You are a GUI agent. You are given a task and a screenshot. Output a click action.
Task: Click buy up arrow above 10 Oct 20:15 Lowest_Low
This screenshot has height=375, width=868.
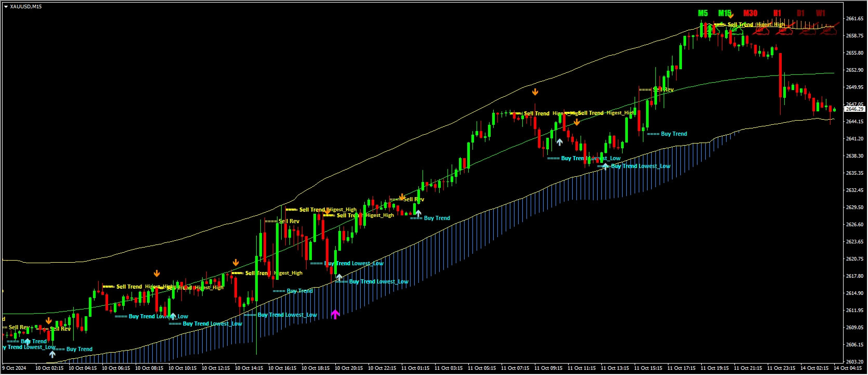[339, 277]
